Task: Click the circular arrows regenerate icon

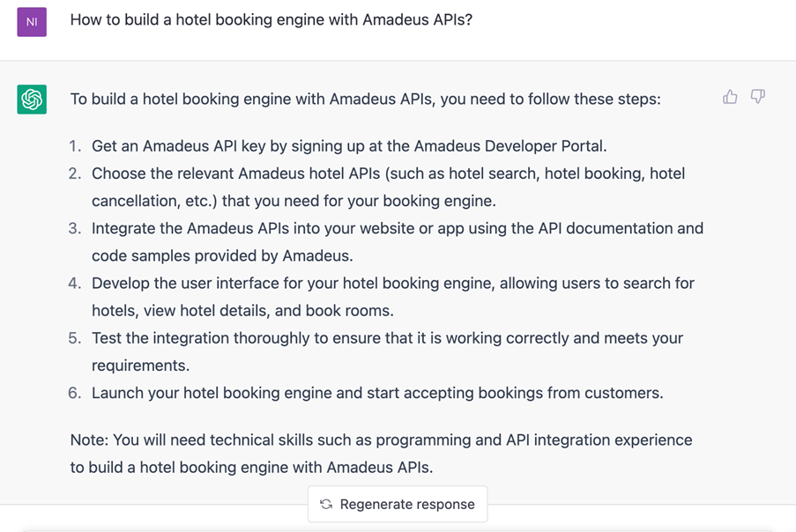Action: 326,504
